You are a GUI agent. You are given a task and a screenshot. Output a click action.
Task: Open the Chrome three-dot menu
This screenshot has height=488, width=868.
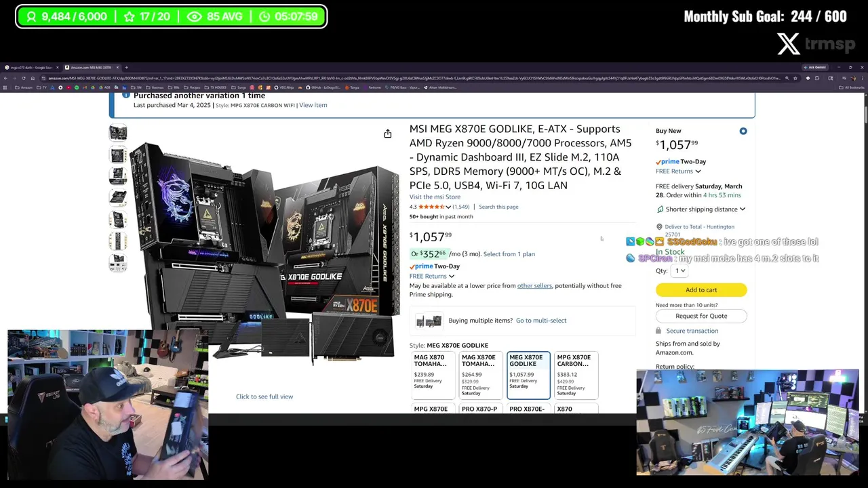click(x=863, y=78)
